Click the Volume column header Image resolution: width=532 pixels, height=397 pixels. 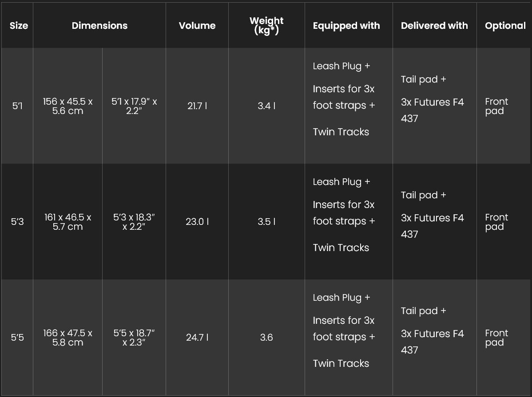(x=197, y=25)
